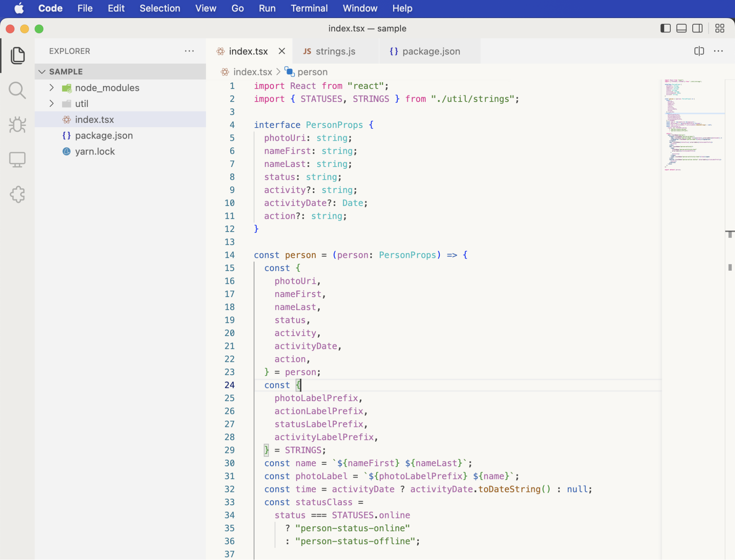The width and height of the screenshot is (735, 560).
Task: Expand the node_modules folder
Action: (51, 88)
